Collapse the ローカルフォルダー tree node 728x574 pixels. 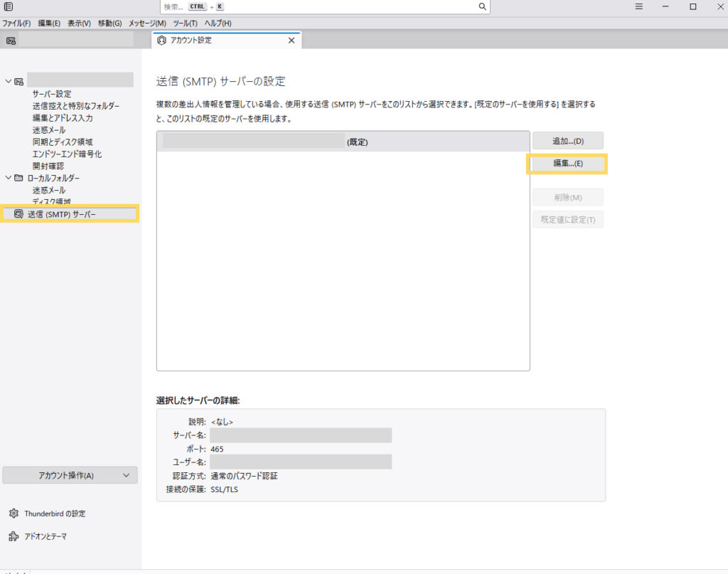(9, 178)
